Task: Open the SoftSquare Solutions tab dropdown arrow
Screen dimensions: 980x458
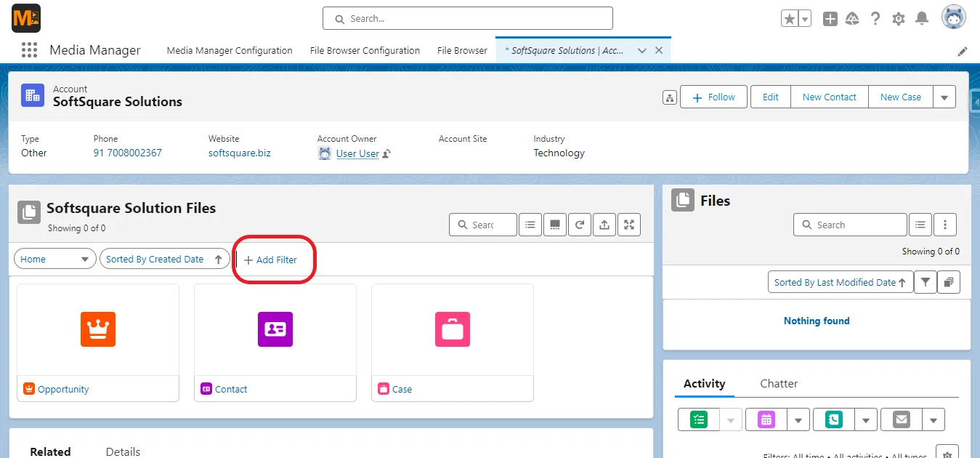Action: [x=641, y=50]
